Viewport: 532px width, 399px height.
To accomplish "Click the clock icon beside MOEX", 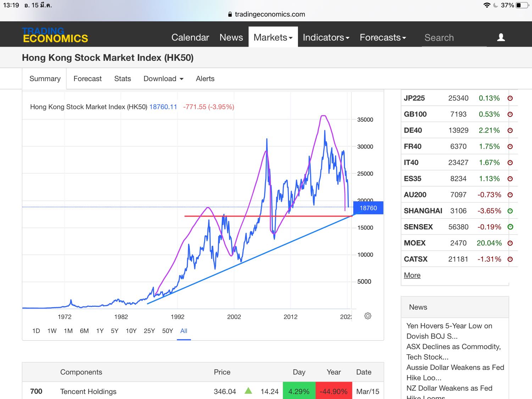I will point(510,243).
